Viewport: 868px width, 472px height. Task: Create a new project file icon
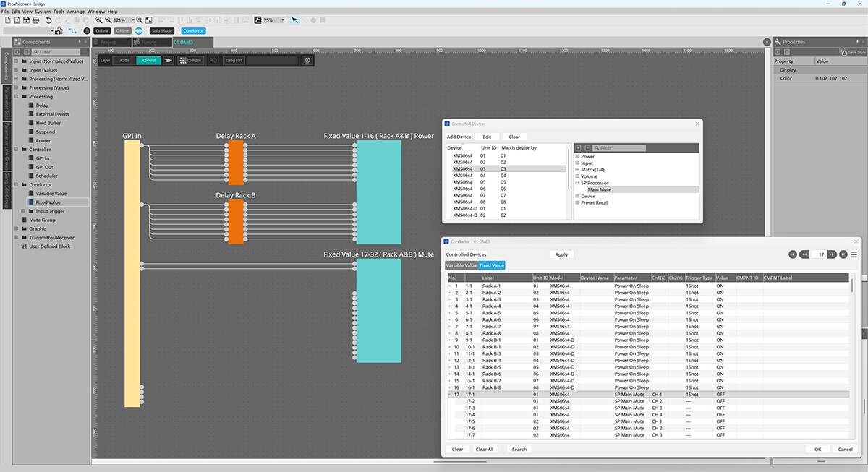(7, 20)
